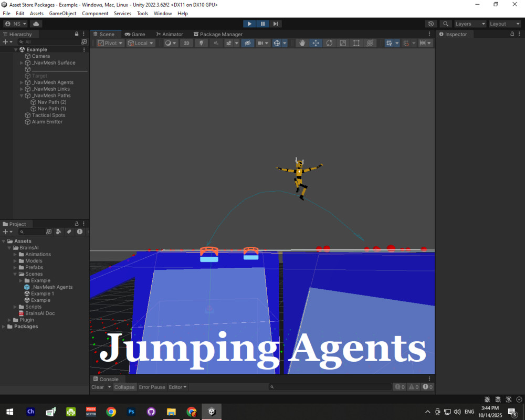Select the Hand view tool
The image size is (525, 420).
302,43
